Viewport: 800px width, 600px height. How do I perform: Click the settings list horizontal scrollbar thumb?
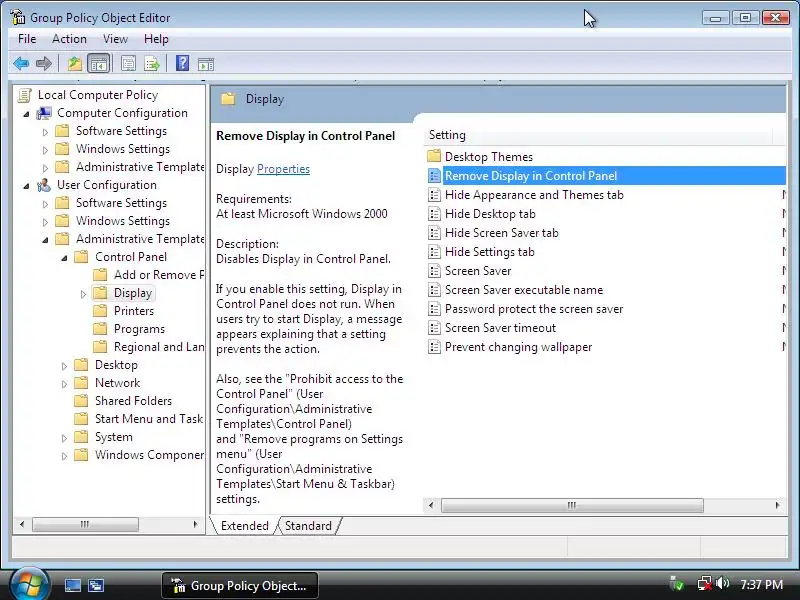(x=572, y=505)
